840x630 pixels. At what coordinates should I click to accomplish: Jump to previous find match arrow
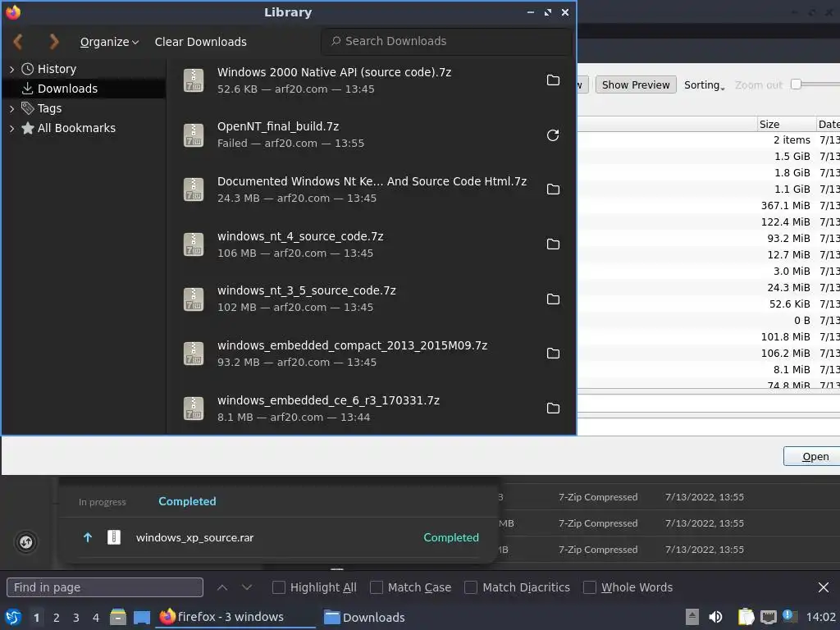click(222, 587)
